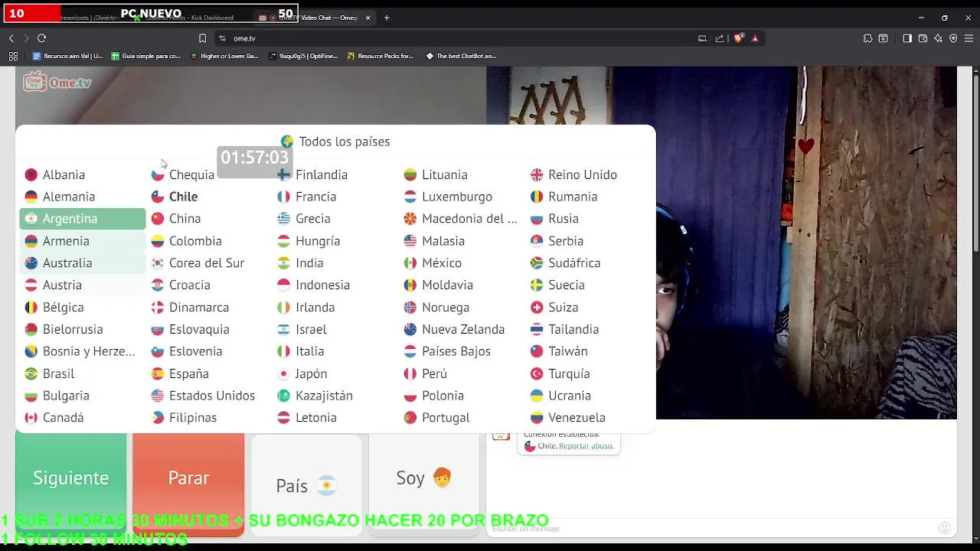Open the browser hamburger menu
Screen dimensions: 980x551
(969, 38)
